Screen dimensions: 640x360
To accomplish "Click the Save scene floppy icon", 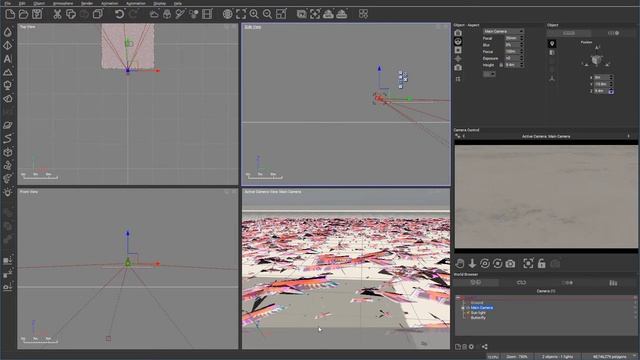I will 37,14.
